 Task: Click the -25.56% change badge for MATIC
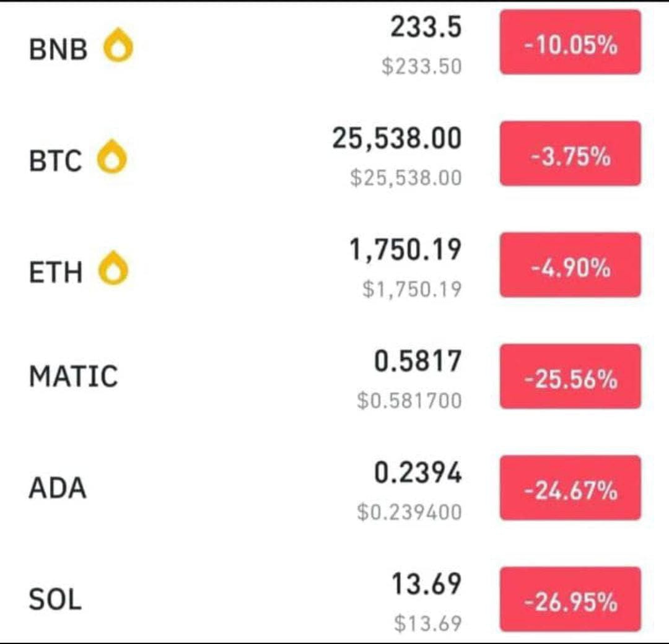pyautogui.click(x=571, y=376)
